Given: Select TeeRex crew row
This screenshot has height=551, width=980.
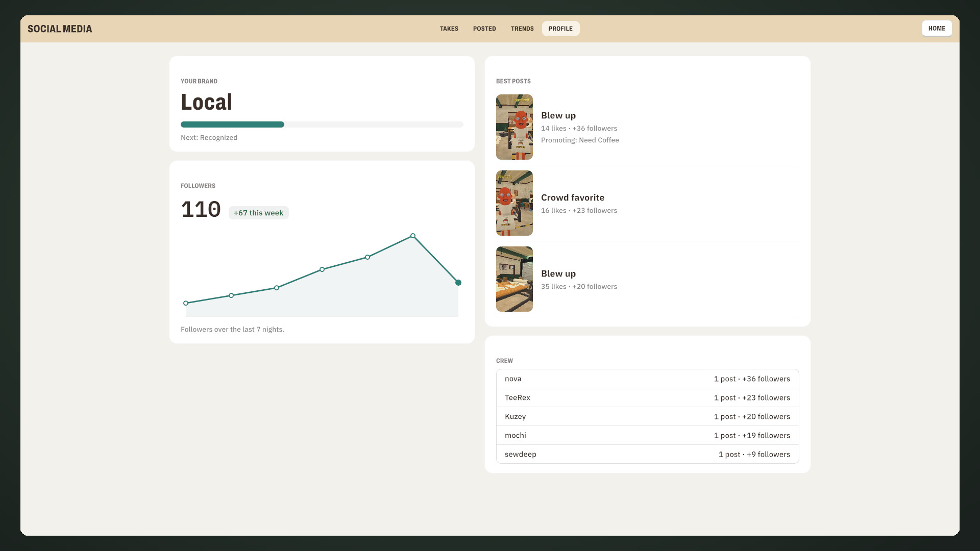Looking at the screenshot, I should click(x=647, y=397).
